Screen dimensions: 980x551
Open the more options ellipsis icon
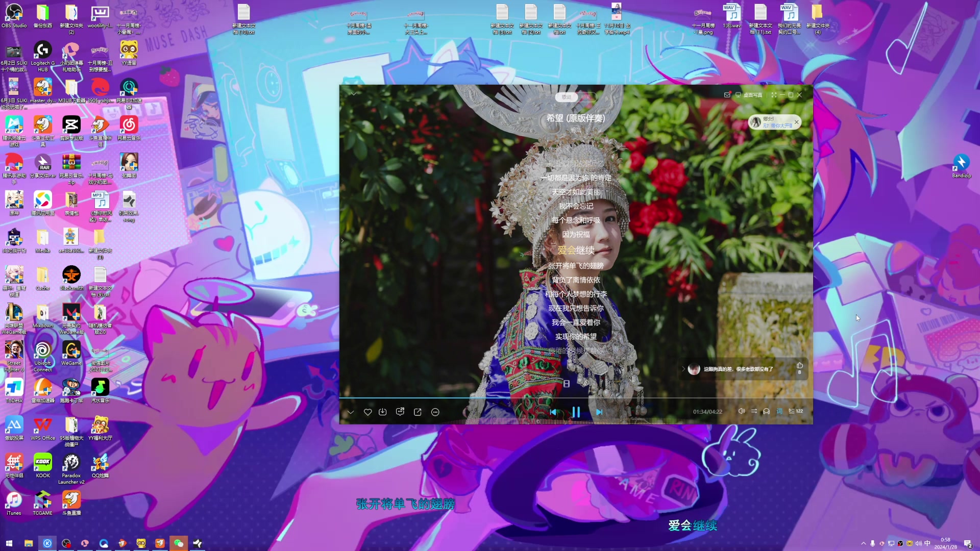435,412
